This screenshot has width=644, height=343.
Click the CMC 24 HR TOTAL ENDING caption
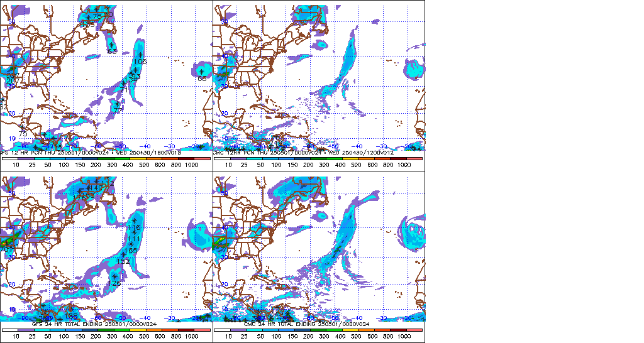click(x=306, y=324)
